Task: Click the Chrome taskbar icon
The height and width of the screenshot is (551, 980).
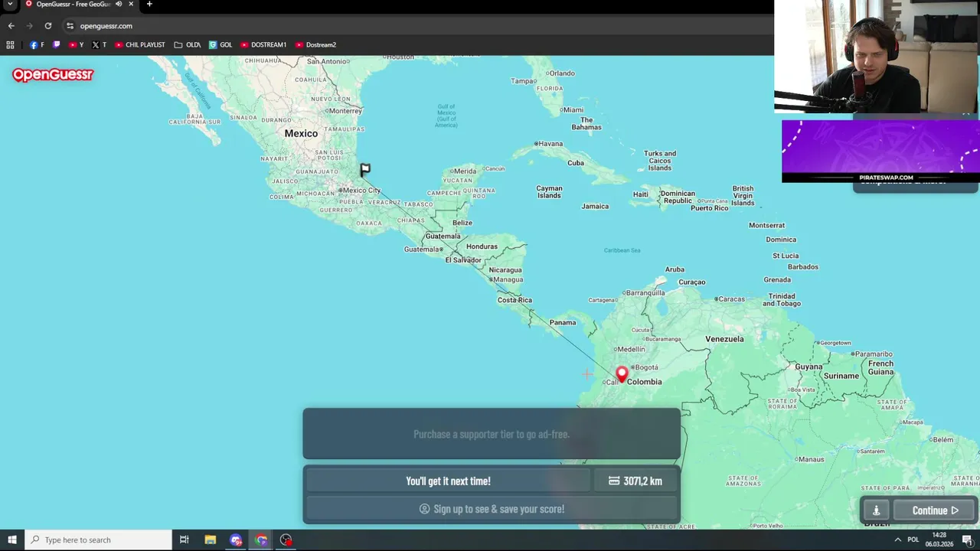Action: [261, 540]
